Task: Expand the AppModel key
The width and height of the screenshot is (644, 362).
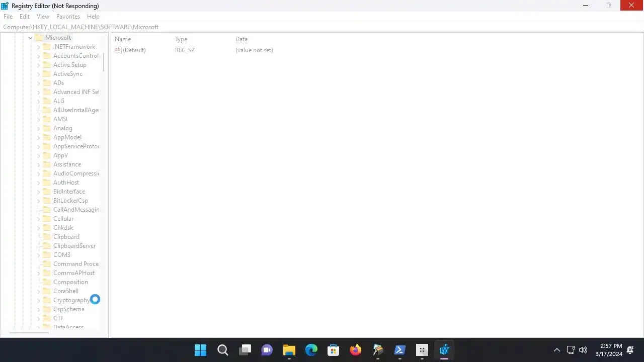Action: [x=39, y=137]
